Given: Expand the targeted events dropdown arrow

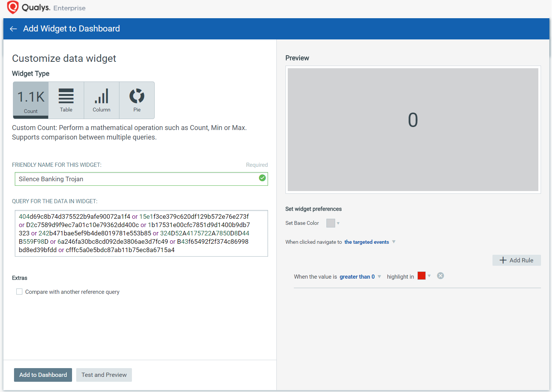Looking at the screenshot, I should (394, 242).
